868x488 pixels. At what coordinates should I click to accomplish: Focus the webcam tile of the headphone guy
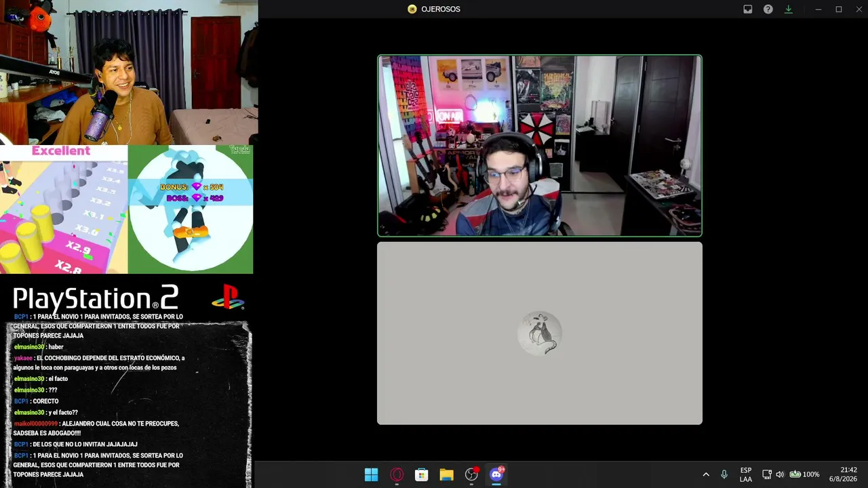click(540, 146)
